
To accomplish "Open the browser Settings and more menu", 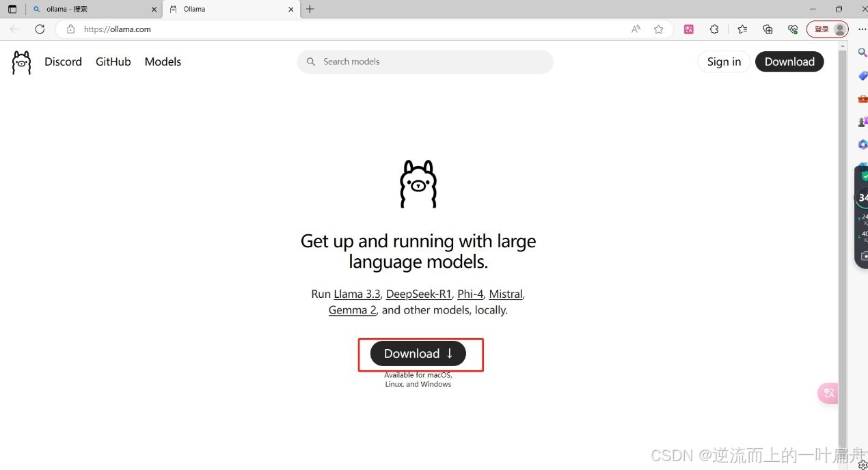I will point(861,29).
